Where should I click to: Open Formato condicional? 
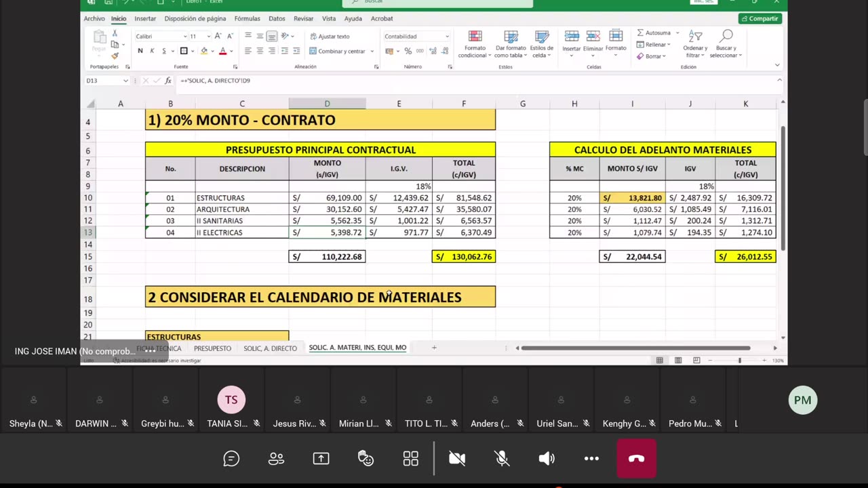tap(475, 44)
